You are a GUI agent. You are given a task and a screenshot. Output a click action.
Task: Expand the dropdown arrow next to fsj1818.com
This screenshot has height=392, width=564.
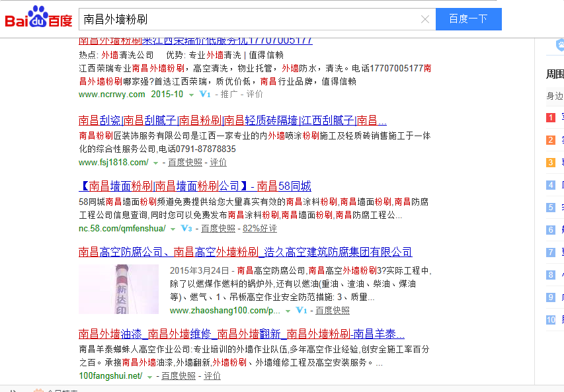(156, 163)
